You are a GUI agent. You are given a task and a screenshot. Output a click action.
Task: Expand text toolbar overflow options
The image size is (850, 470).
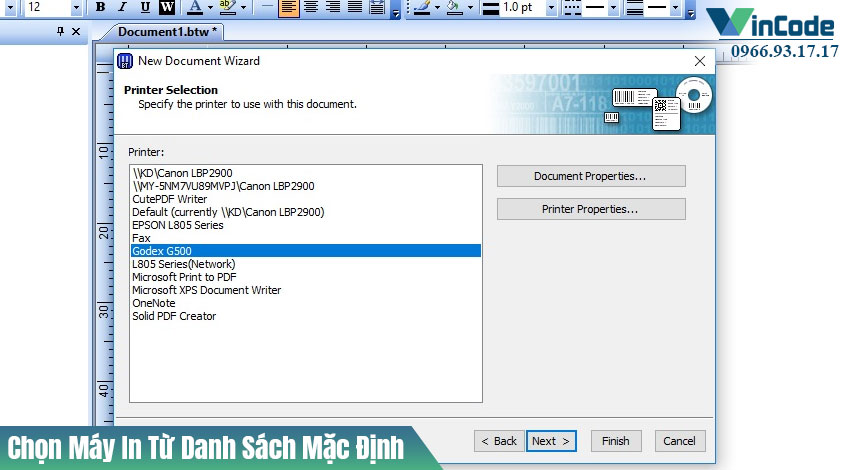(396, 11)
